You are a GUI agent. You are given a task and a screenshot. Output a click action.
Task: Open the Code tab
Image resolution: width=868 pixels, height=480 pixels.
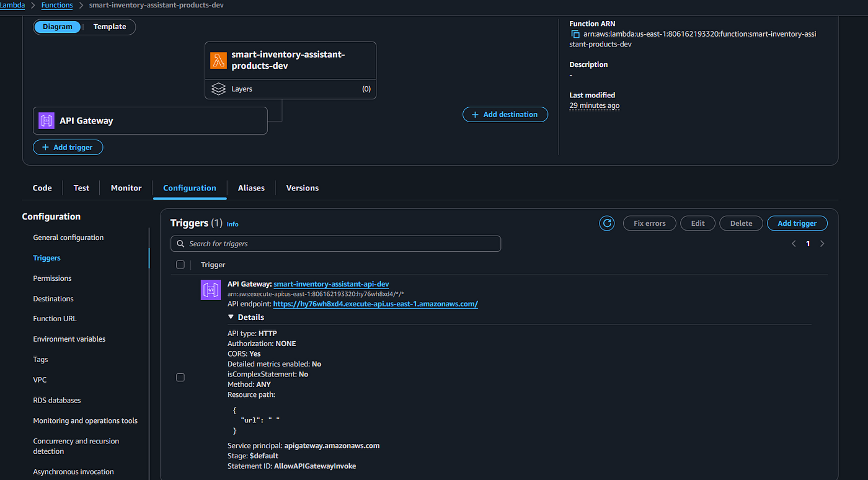42,188
